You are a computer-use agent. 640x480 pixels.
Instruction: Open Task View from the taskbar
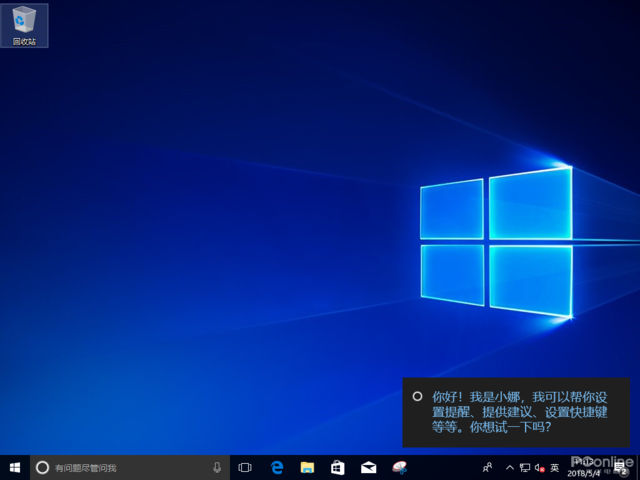tap(245, 467)
